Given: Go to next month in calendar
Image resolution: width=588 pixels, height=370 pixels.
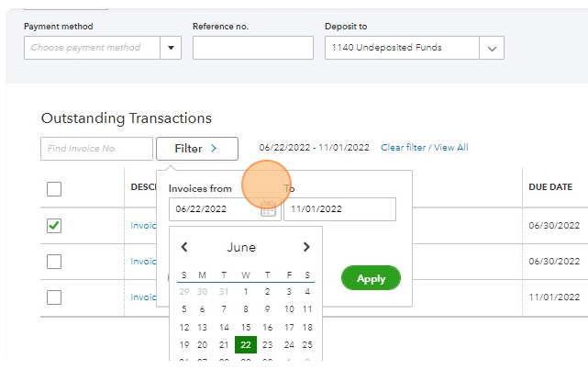Looking at the screenshot, I should click(306, 247).
